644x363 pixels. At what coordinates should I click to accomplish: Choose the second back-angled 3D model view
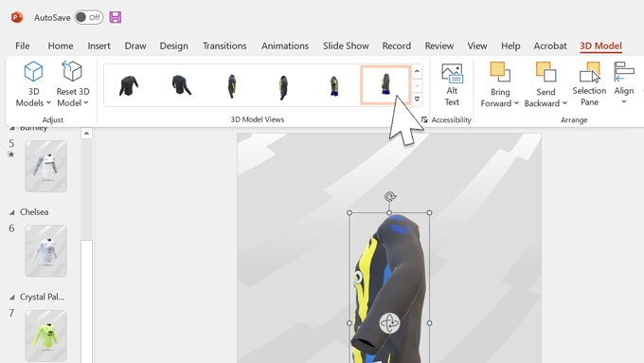181,85
